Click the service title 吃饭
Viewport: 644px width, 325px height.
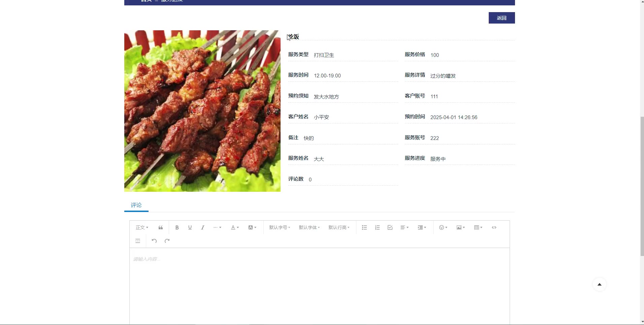(x=293, y=37)
